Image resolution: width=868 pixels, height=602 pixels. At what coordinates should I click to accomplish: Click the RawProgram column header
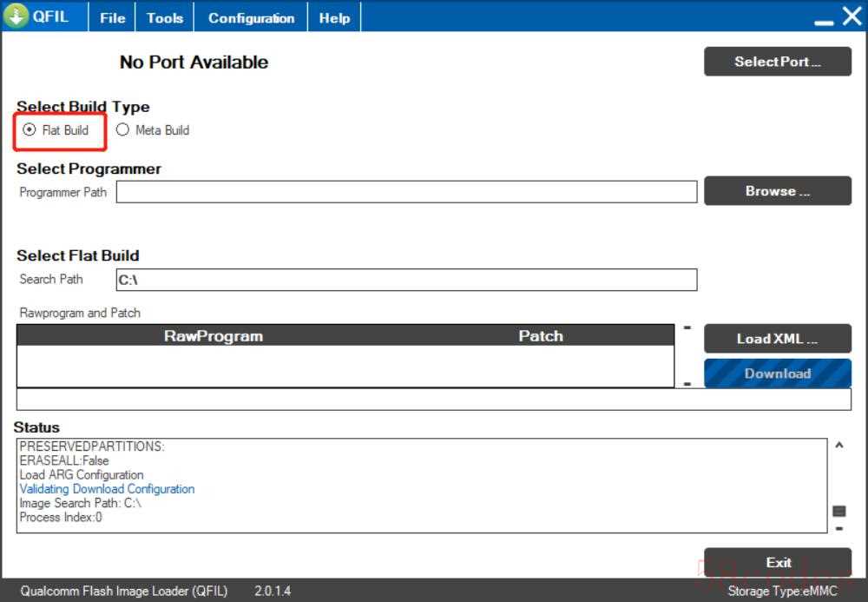(x=213, y=336)
